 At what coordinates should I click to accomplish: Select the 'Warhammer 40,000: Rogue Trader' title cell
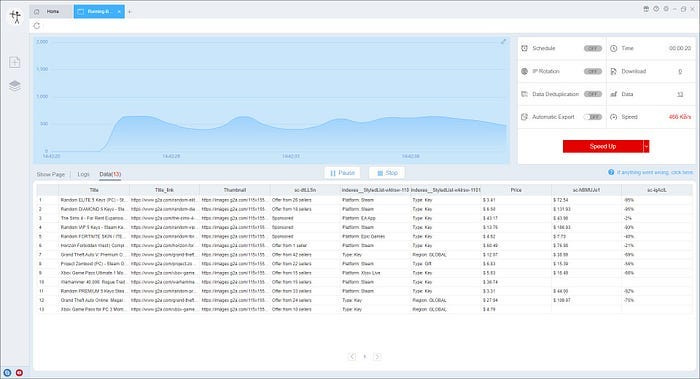click(94, 282)
